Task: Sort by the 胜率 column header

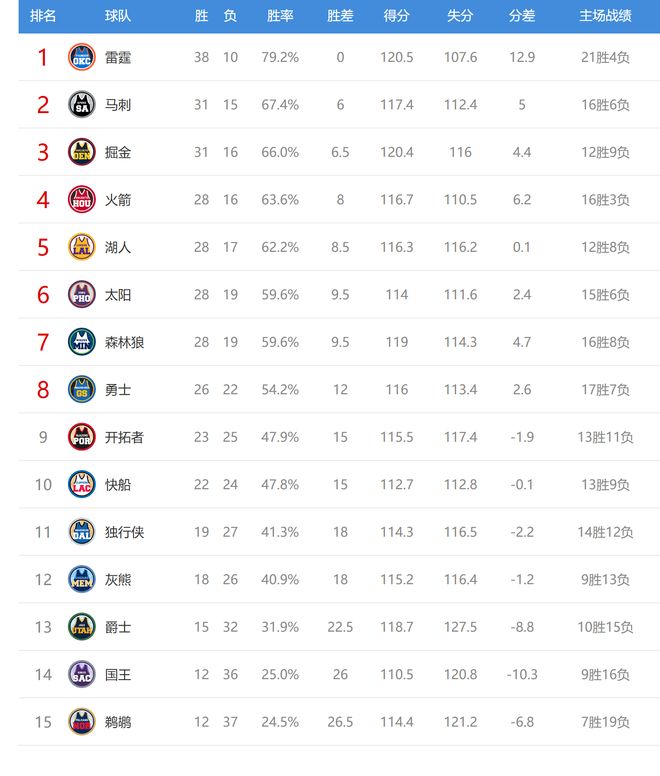Action: (280, 17)
